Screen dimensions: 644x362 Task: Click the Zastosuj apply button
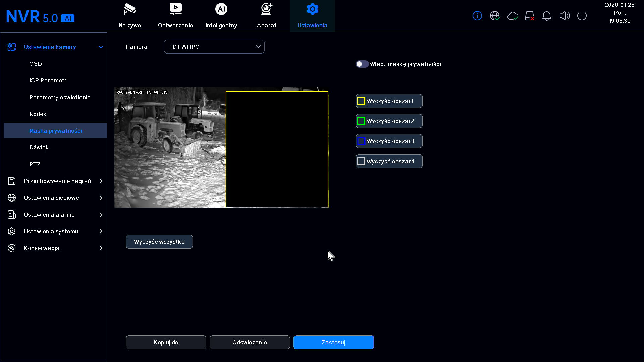point(334,342)
